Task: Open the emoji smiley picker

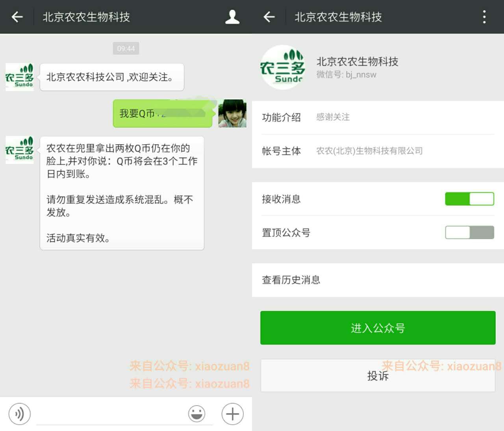Action: [196, 414]
